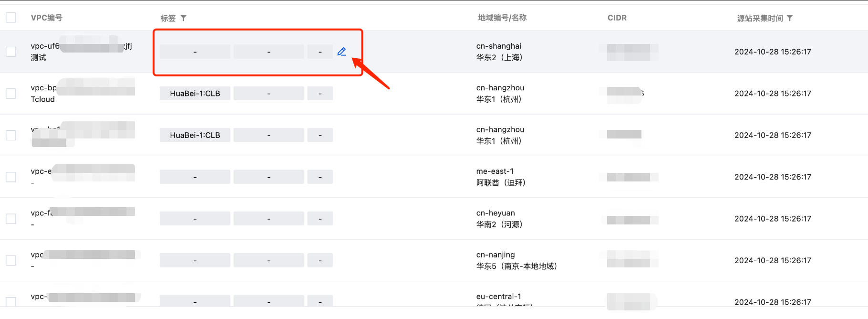Viewport: 868px width, 319px height.
Task: Click the 标签 column header label
Action: click(168, 18)
